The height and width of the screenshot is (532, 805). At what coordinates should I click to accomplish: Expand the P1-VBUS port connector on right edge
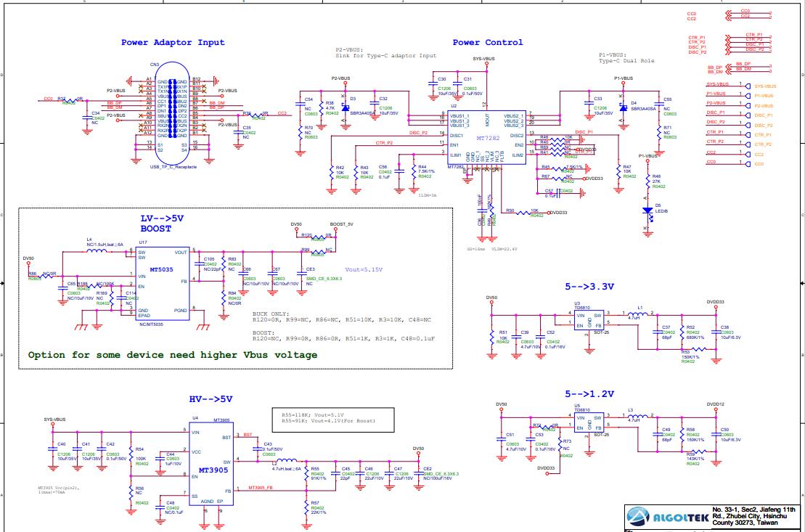coord(748,95)
